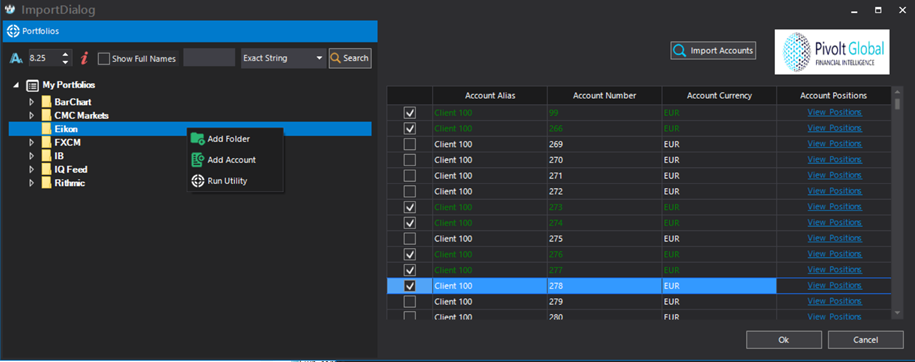Uncheck the account 278 row checkbox
The width and height of the screenshot is (915, 362).
tap(410, 286)
